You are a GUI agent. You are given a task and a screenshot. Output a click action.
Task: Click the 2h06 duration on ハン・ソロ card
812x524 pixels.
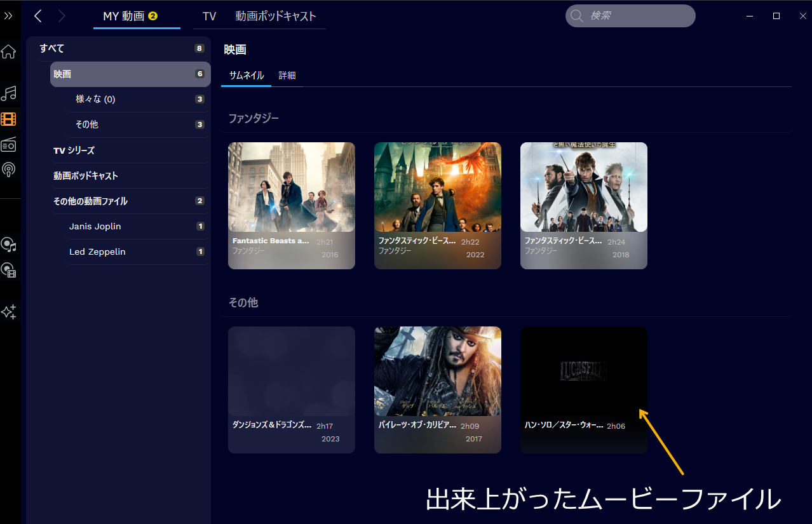coord(616,426)
